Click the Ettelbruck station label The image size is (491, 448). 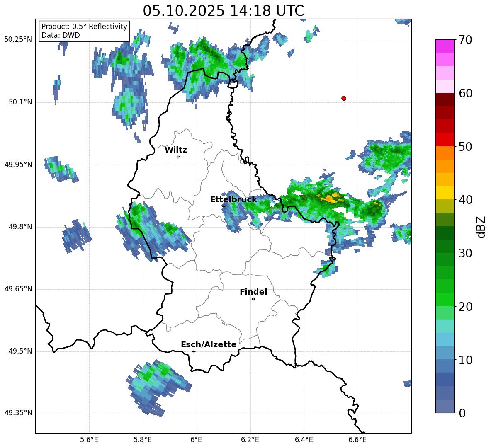[233, 199]
